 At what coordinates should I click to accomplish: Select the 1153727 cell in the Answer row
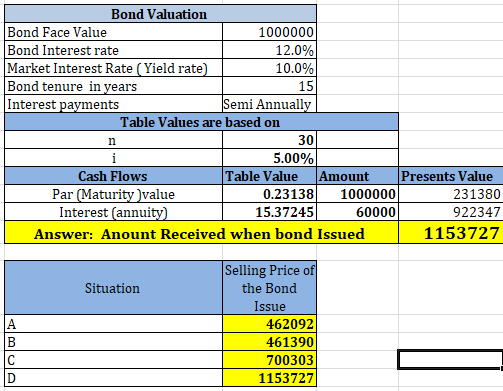point(451,232)
